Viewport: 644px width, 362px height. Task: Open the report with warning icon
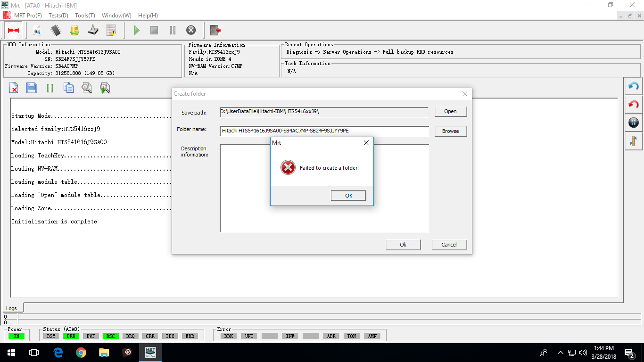[111, 30]
